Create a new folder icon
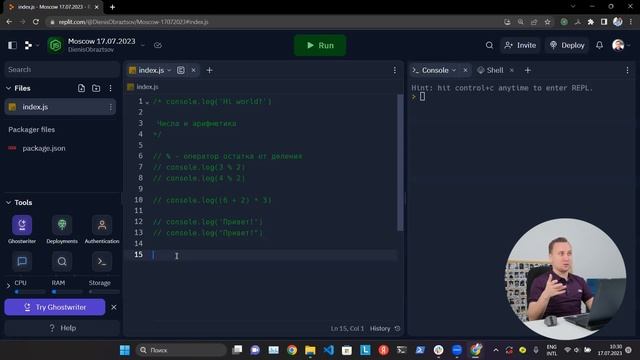640x360 pixels. [96, 88]
